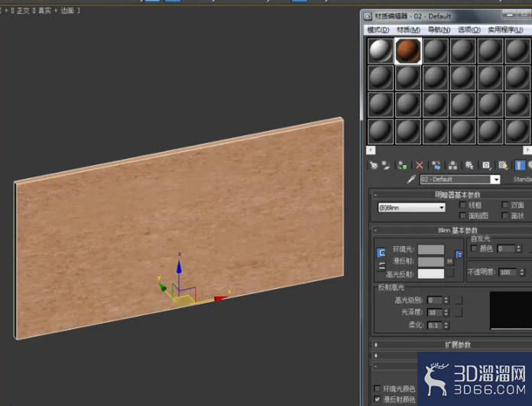Screen dimensions: 532x406
Task: Click the viewport plus label
Action: 6,11
